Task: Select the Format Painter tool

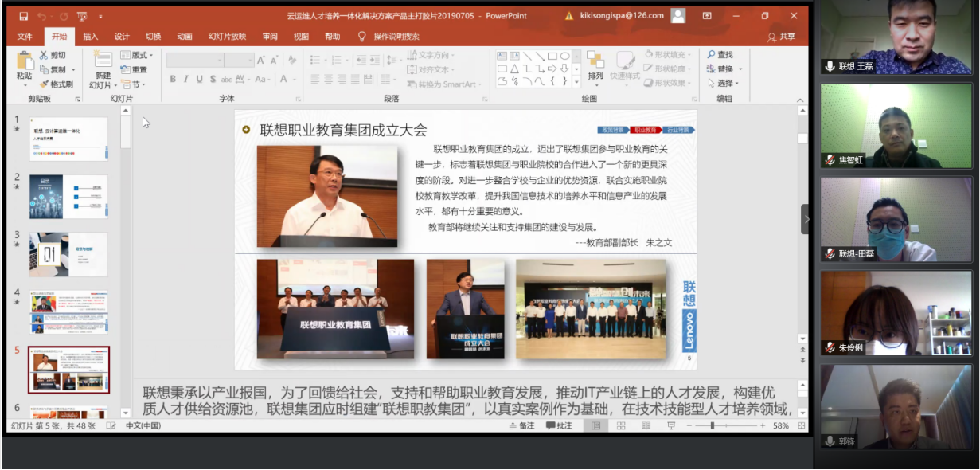Action: click(56, 84)
